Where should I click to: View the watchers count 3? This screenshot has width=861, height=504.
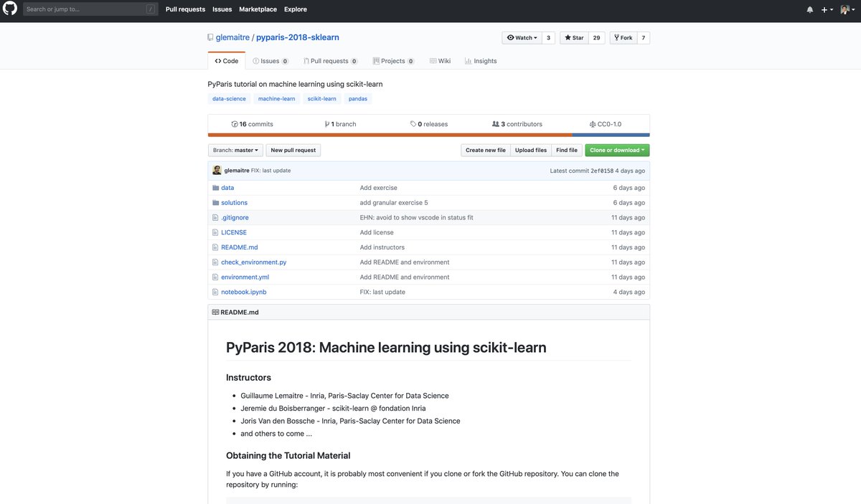coord(548,38)
